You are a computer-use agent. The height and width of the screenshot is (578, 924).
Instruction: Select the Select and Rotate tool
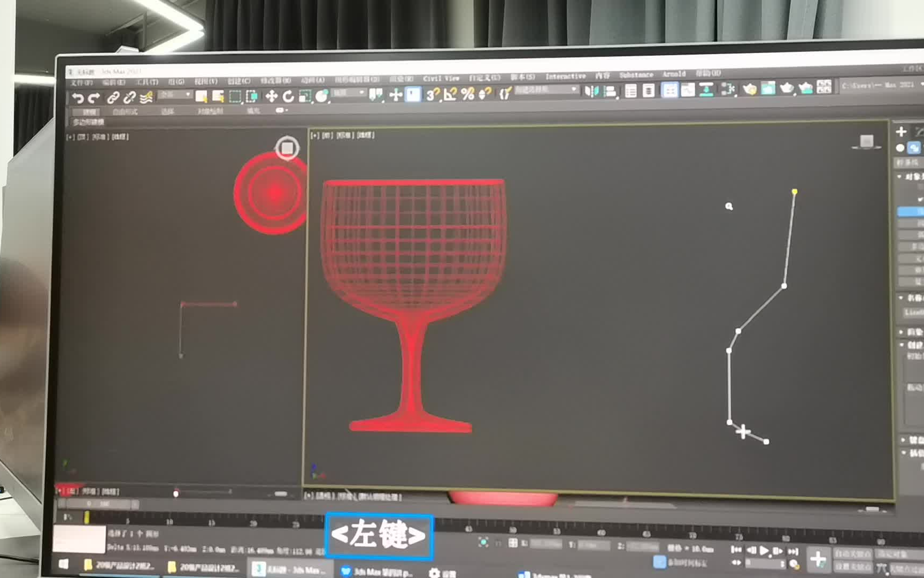288,96
